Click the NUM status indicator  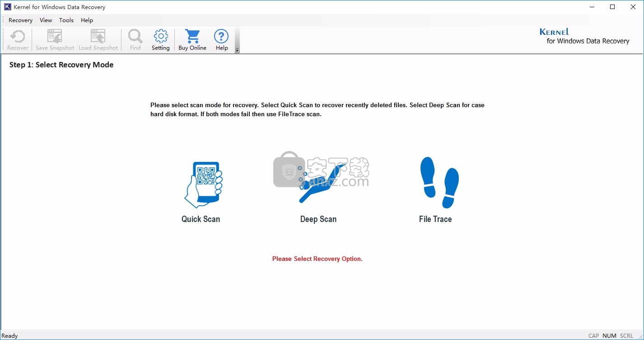609,336
